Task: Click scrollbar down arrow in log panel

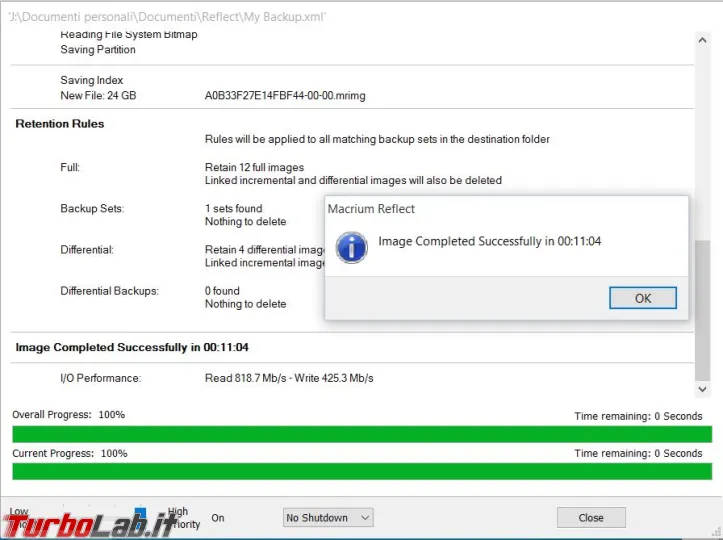Action: click(x=702, y=389)
